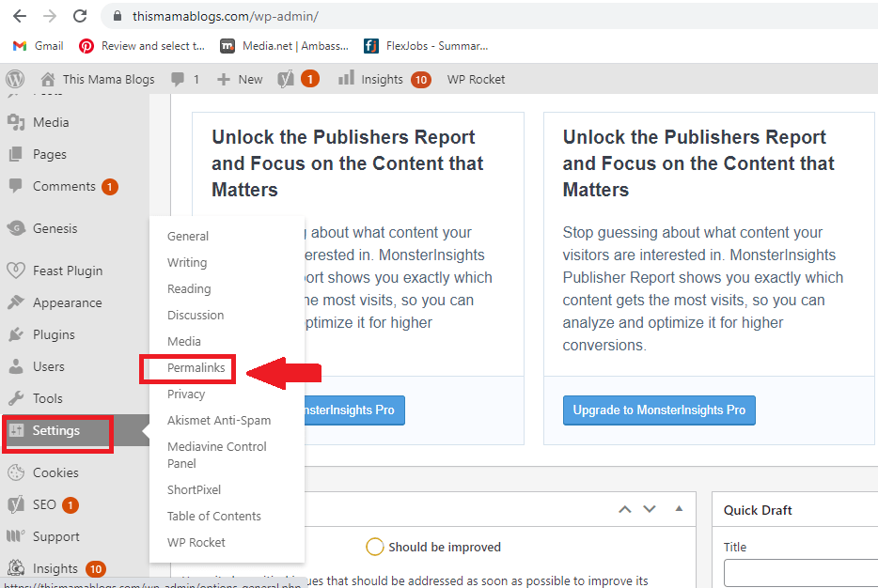Open ShortPixel settings

tap(195, 489)
